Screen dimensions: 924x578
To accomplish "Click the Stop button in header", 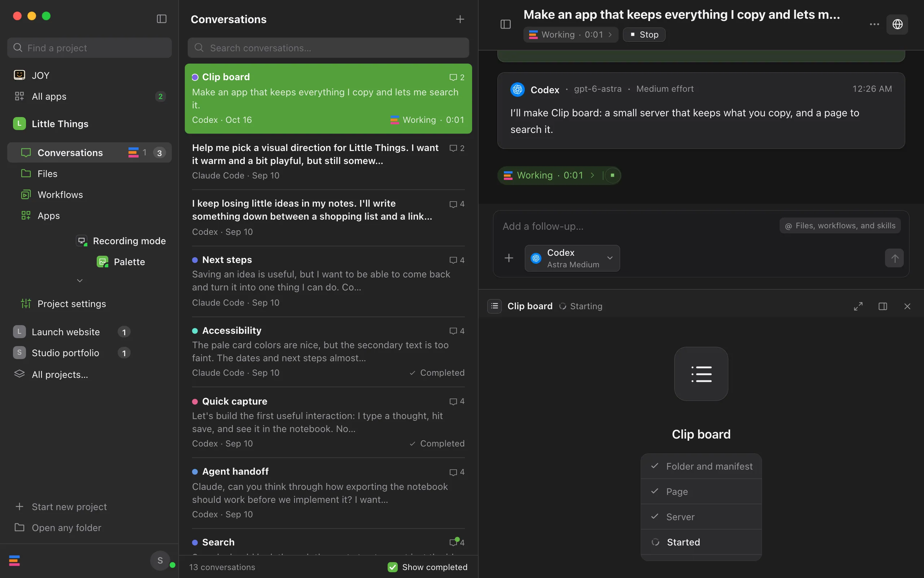I will 644,35.
